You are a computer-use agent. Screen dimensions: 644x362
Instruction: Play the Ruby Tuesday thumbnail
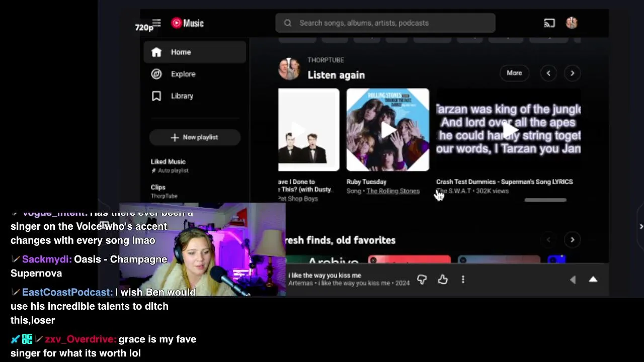tap(387, 130)
